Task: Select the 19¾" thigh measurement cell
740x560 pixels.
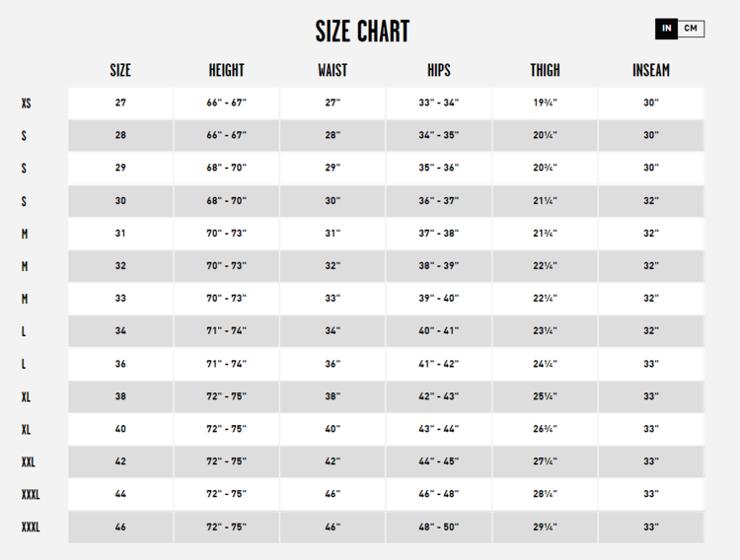Action: [545, 103]
